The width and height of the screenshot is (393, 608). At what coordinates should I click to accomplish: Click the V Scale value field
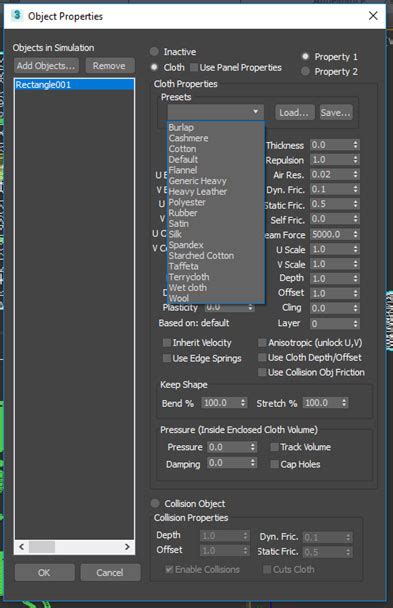tap(331, 264)
